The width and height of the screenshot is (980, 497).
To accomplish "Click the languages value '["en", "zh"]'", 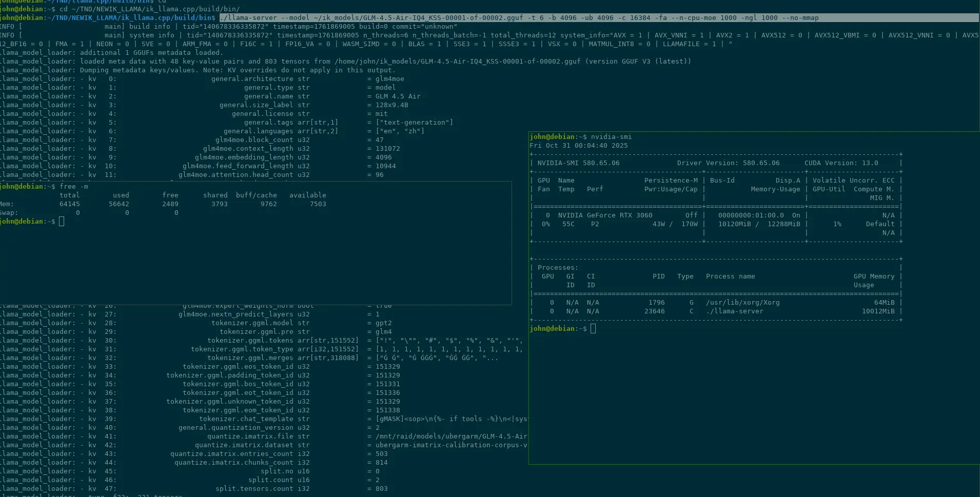I will [400, 131].
